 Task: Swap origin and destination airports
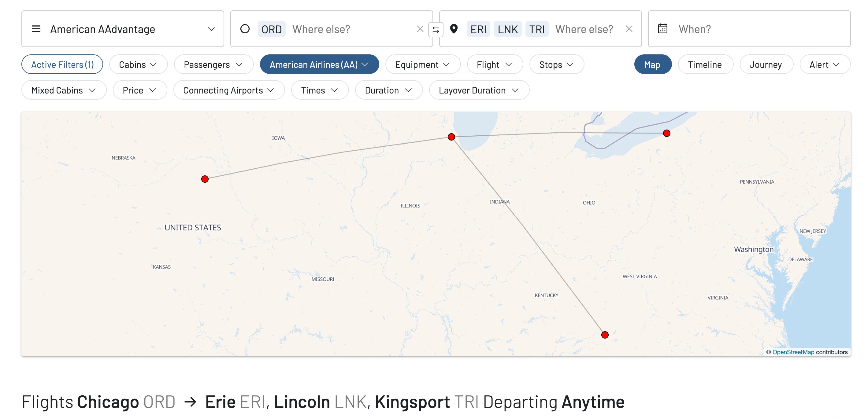coord(436,29)
